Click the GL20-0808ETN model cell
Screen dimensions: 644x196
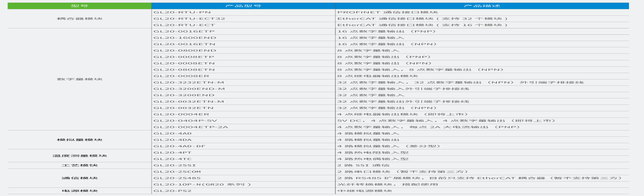(243, 70)
